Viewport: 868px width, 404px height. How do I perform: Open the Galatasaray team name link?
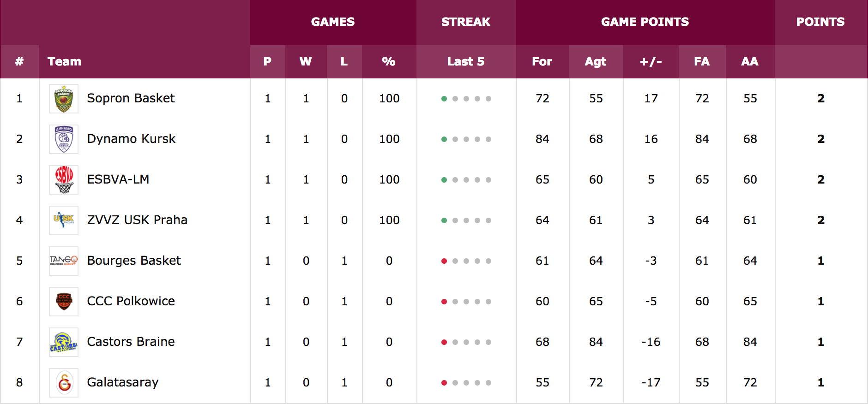click(x=123, y=382)
